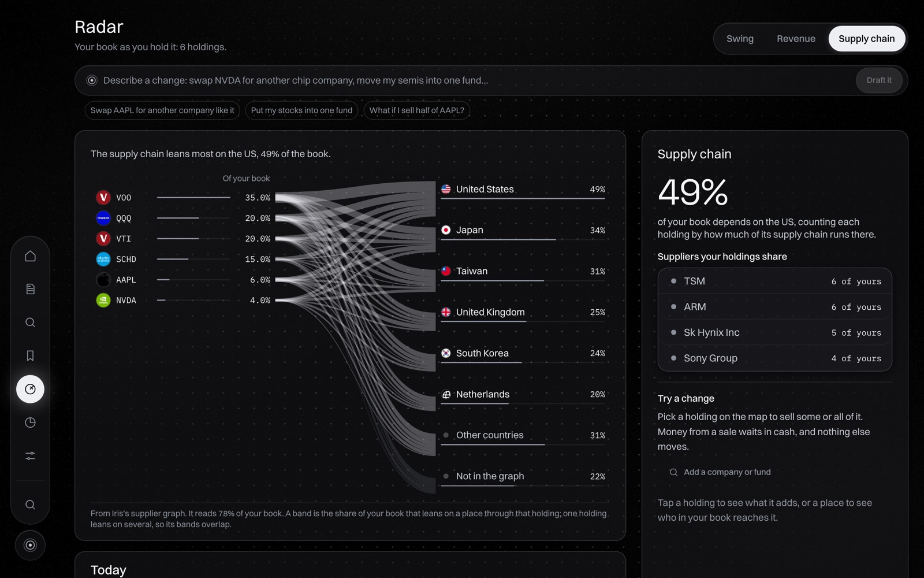The image size is (924, 578).
Task: Click the Draft it button
Action: [879, 80]
